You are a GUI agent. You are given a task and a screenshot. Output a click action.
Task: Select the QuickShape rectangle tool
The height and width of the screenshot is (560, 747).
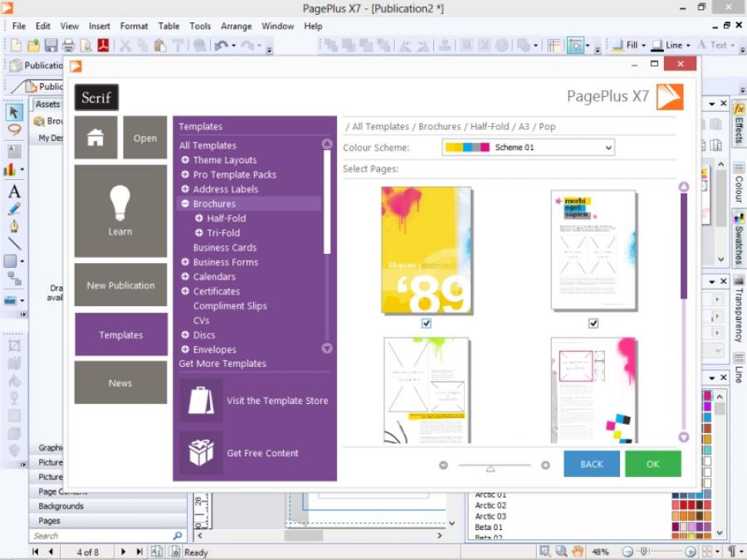click(11, 261)
